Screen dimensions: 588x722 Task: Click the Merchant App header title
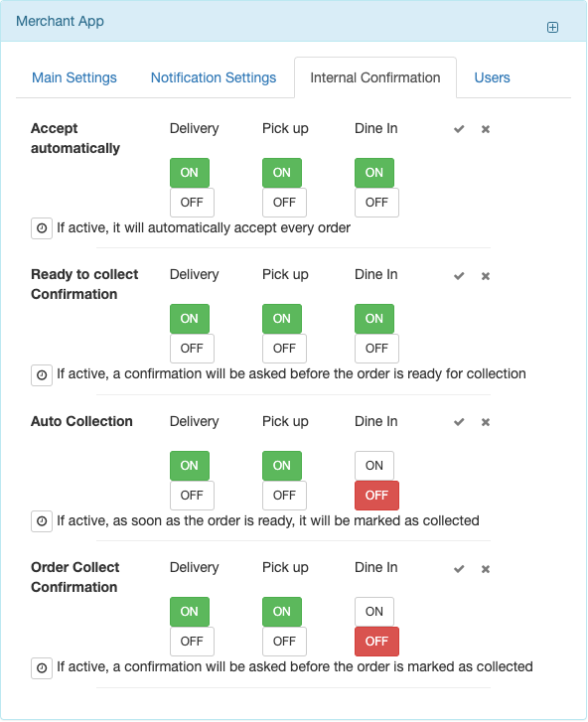(60, 21)
